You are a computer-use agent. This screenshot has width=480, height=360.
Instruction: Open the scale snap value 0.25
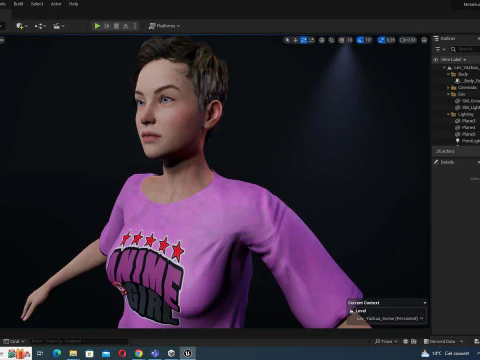click(x=391, y=40)
